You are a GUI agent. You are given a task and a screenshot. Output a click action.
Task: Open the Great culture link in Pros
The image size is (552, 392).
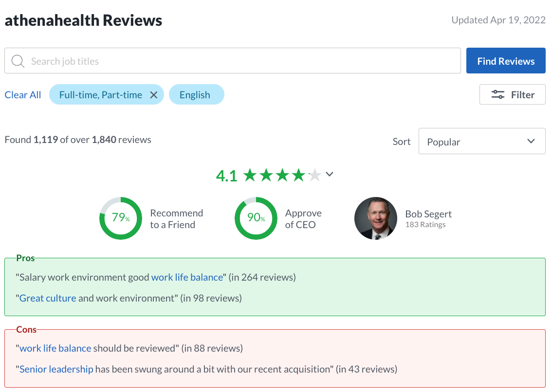pos(48,298)
